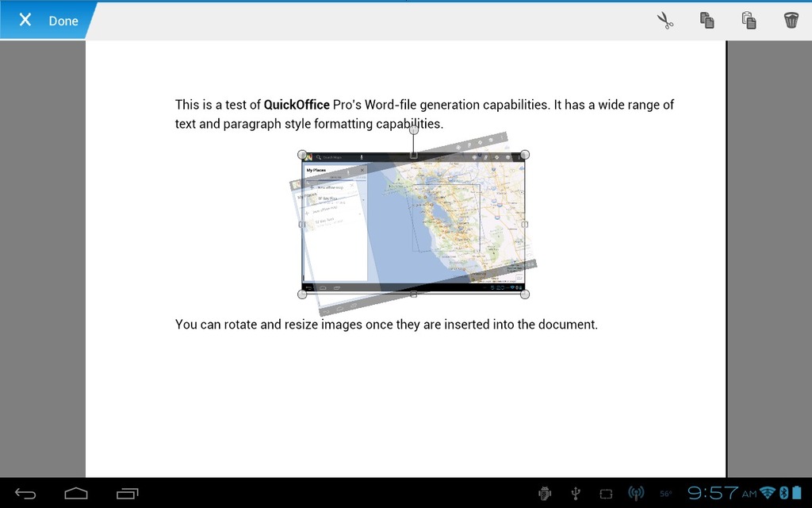The height and width of the screenshot is (508, 812).
Task: Open the recent apps button
Action: (x=128, y=494)
